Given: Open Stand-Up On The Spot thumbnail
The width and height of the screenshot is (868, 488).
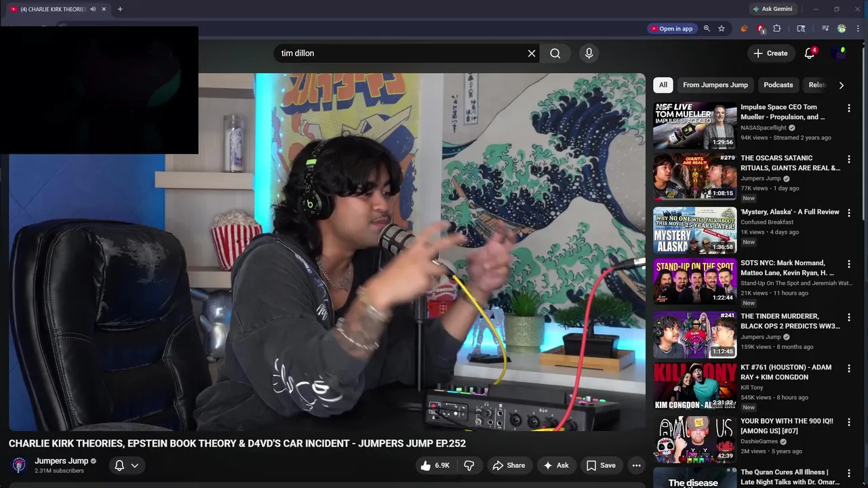Looking at the screenshot, I should [x=694, y=281].
